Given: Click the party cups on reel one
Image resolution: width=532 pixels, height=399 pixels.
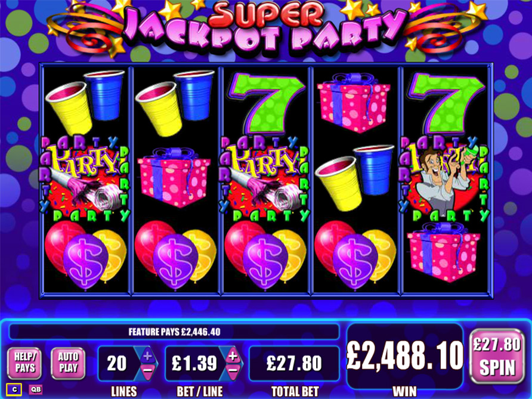Looking at the screenshot, I should pyautogui.click(x=85, y=102).
